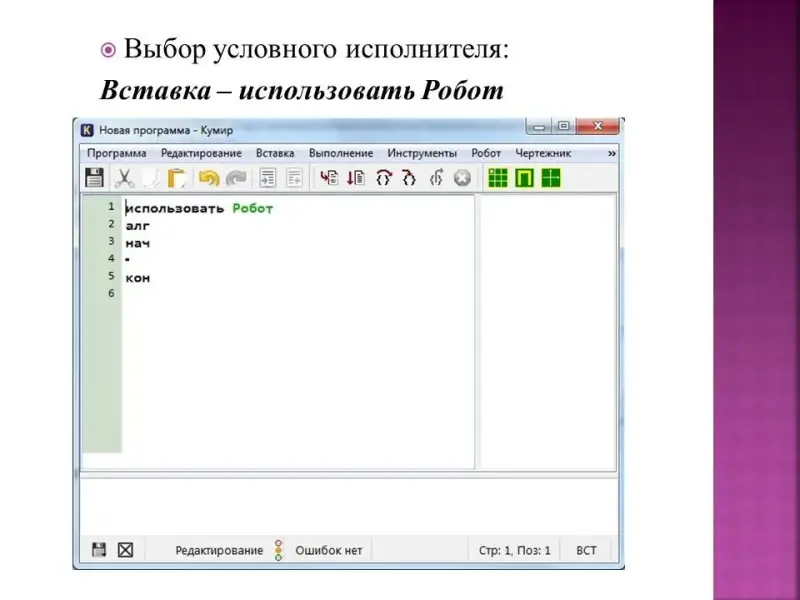Click the first green Robot grid icon
Image resolution: width=800 pixels, height=600 pixels.
point(497,179)
